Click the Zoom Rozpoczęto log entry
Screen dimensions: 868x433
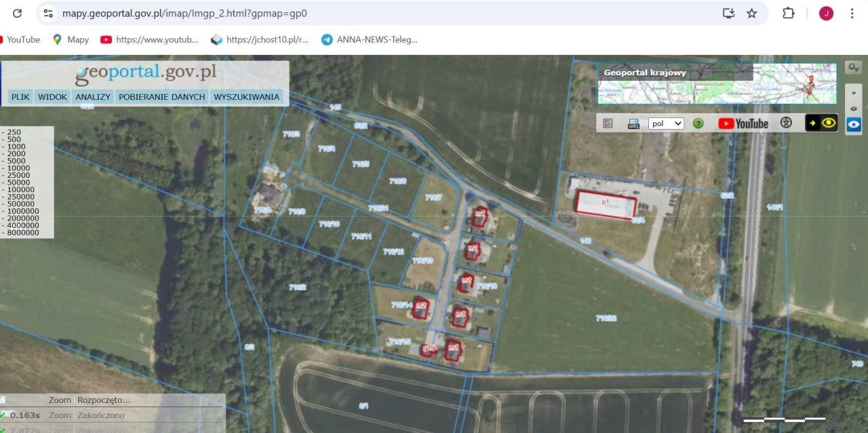tap(113, 400)
